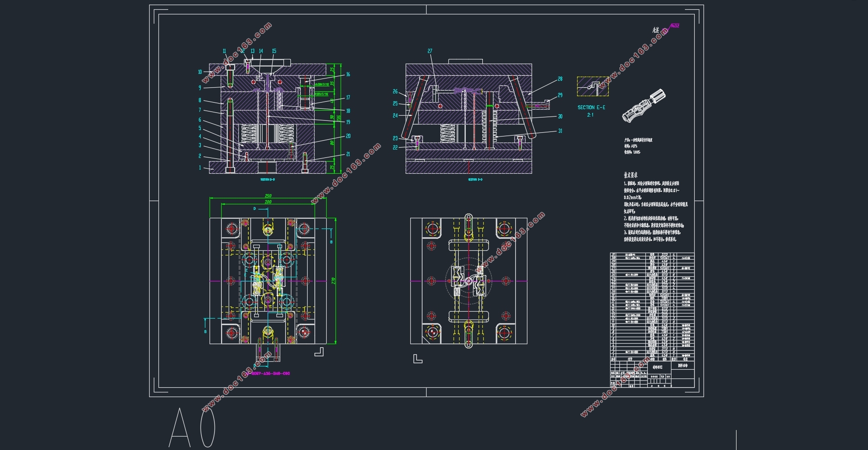Click part callout number 28

(560, 79)
